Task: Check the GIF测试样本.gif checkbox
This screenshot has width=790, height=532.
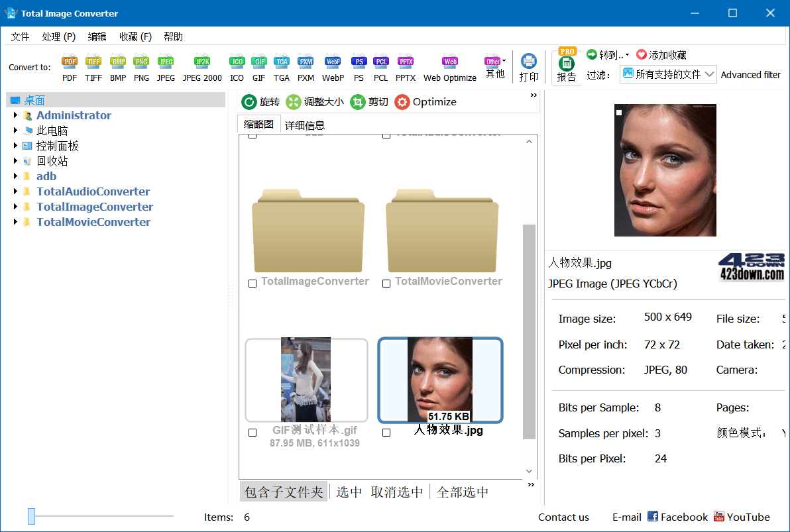Action: (252, 432)
